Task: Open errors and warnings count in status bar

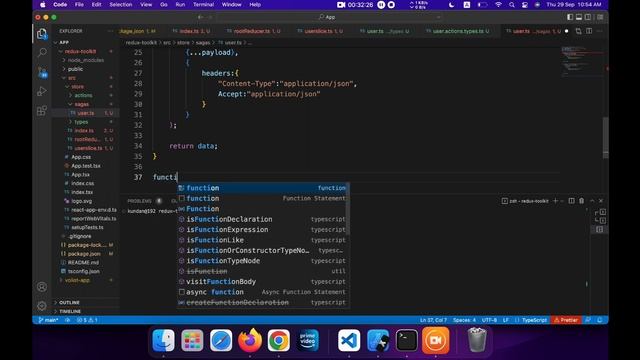Action: tap(87, 320)
